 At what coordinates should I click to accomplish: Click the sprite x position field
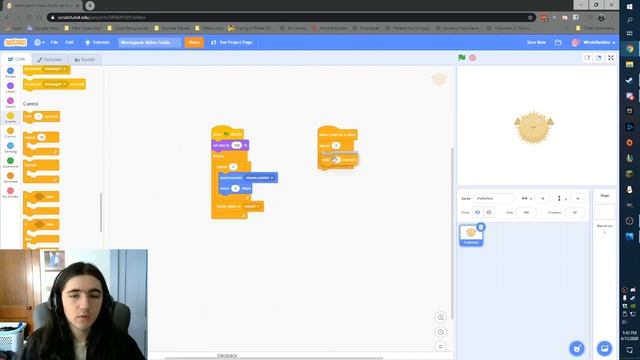click(542, 198)
